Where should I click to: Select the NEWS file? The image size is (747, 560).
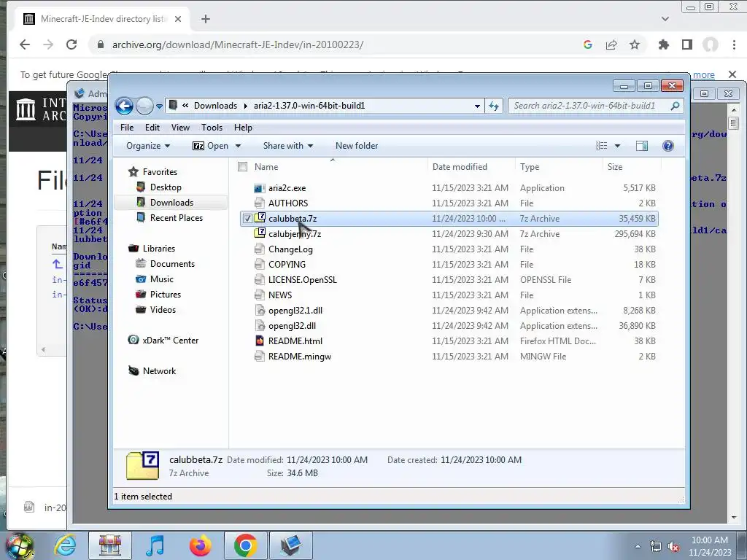point(279,295)
